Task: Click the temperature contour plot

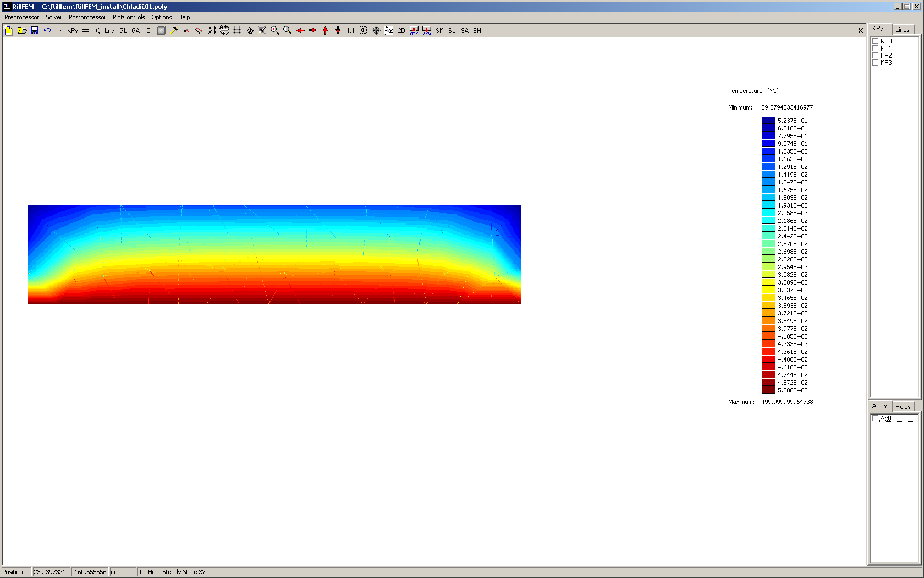Action: 274,254
